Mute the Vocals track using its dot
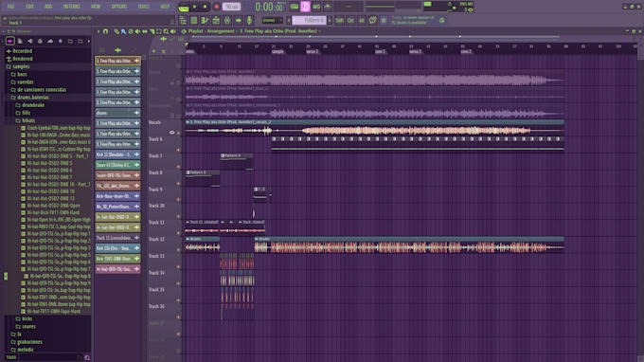Image resolution: width=644 pixels, height=362 pixels. [178, 133]
